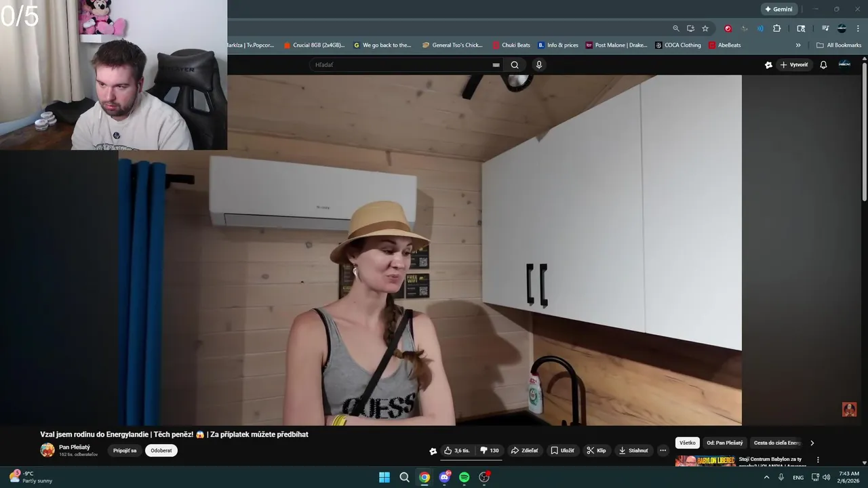
Task: Open options for the Babylon recommended video
Action: (818, 460)
